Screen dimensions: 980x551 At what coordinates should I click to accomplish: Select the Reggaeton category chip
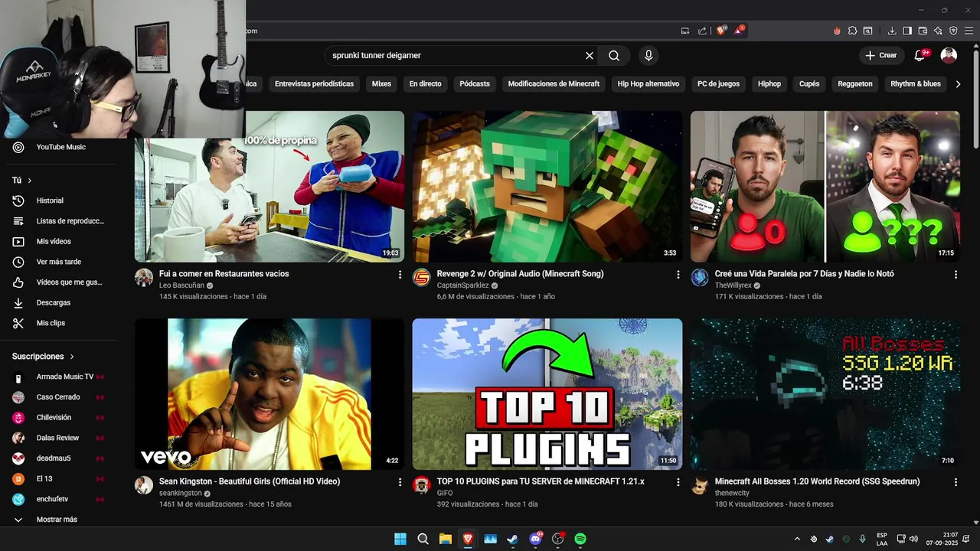[855, 84]
